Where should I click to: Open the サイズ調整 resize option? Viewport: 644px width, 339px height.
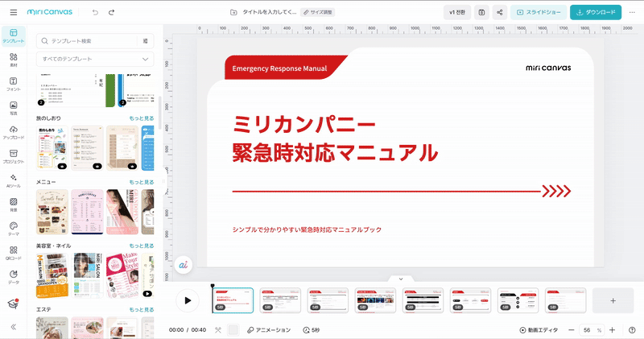(317, 12)
